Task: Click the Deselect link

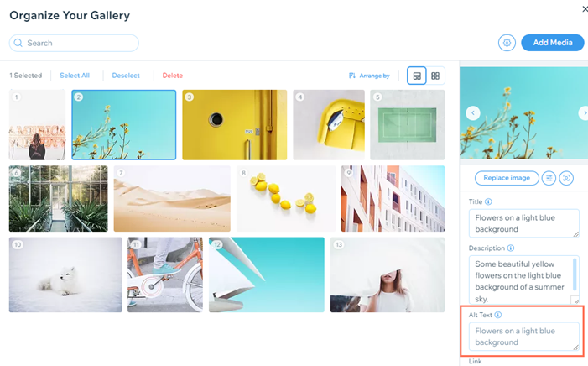Action: pyautogui.click(x=126, y=76)
